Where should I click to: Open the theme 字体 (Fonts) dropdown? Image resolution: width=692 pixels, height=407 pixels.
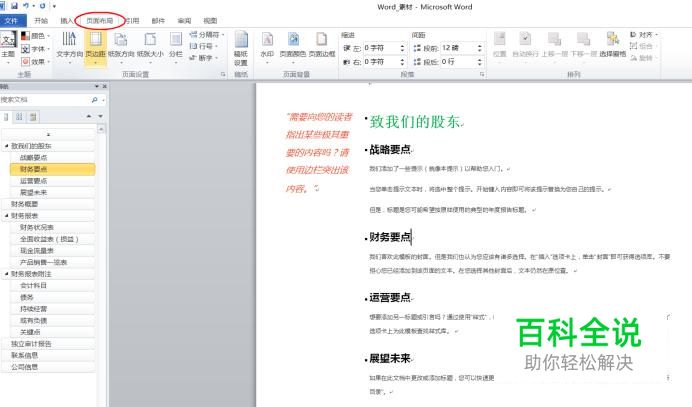(36, 49)
